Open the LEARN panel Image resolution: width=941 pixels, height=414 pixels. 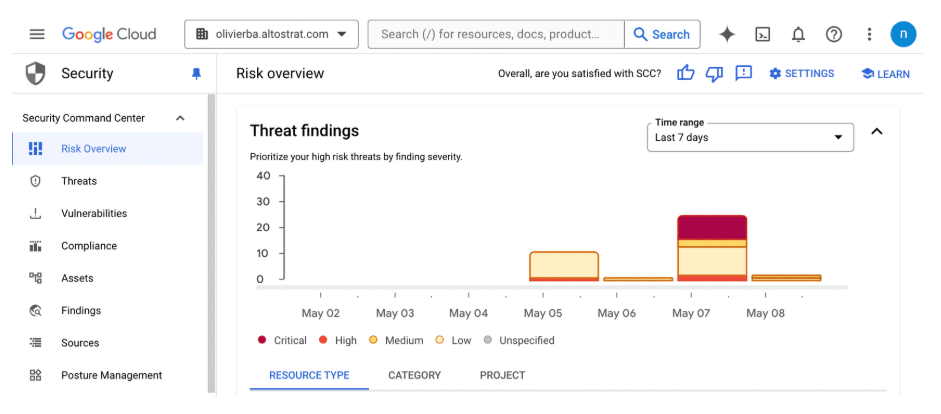pos(886,74)
